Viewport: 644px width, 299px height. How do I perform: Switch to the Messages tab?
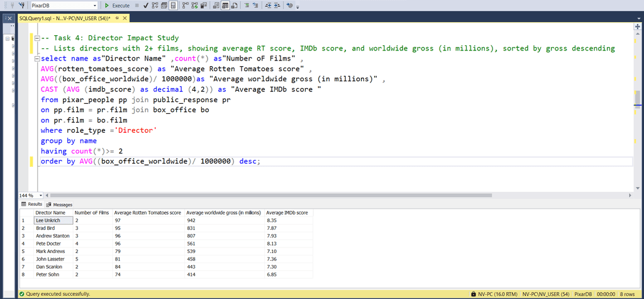[x=58, y=205]
